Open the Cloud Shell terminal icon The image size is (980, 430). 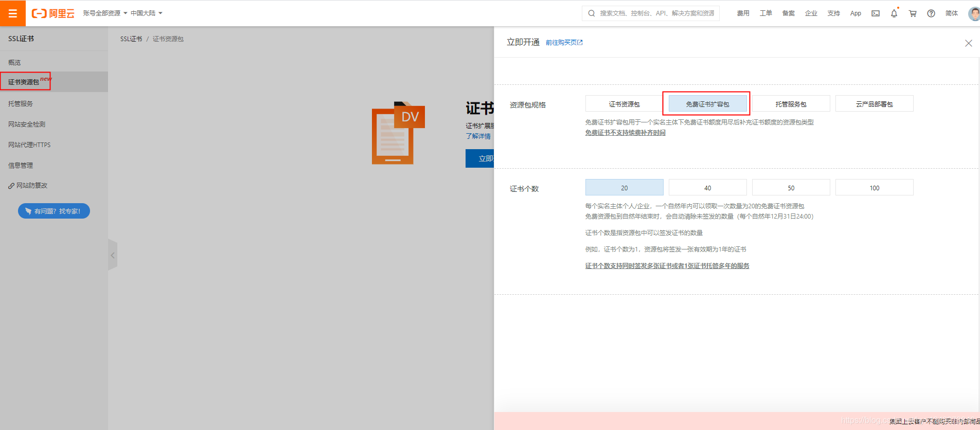pyautogui.click(x=876, y=13)
